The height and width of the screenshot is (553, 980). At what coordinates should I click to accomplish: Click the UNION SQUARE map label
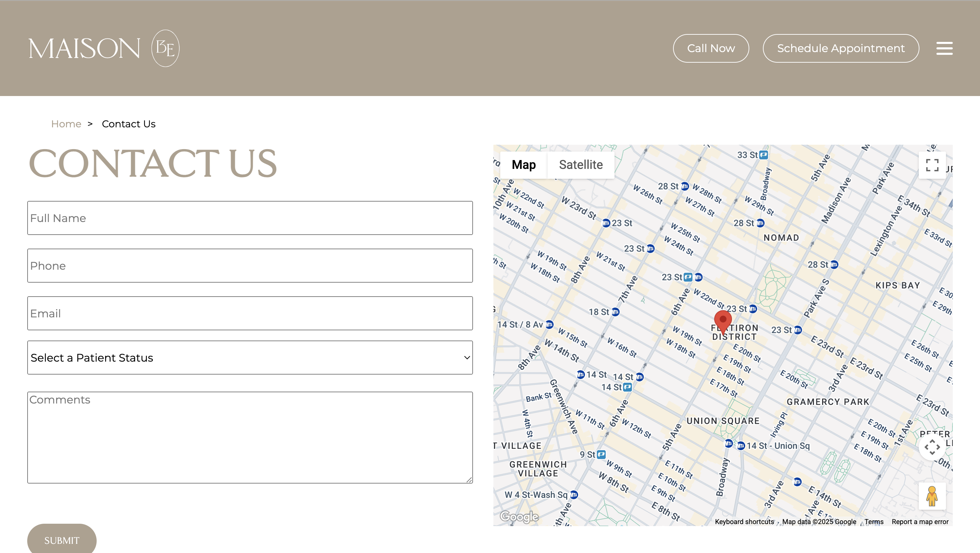[723, 421]
